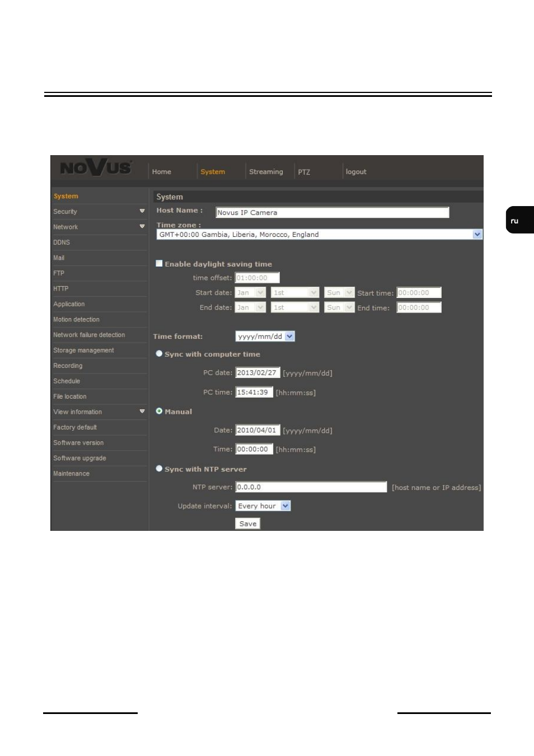
Task: Open Start date weekday dropdown
Action: [339, 292]
